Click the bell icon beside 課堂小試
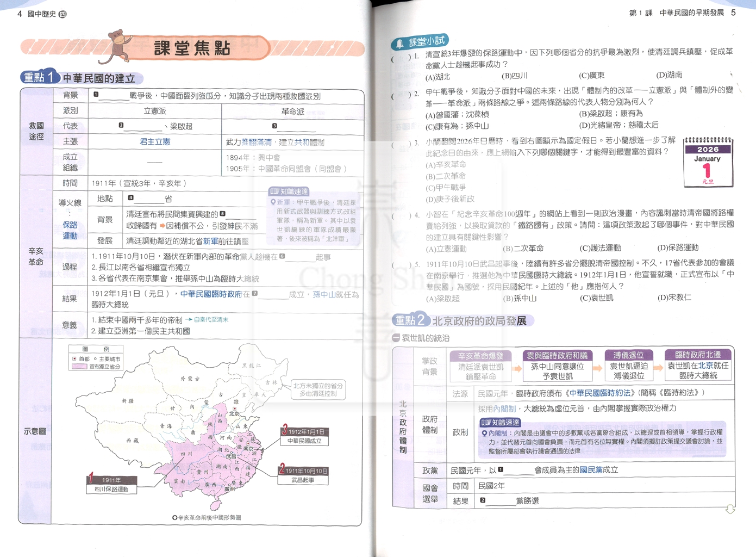The height and width of the screenshot is (557, 756). 400,43
